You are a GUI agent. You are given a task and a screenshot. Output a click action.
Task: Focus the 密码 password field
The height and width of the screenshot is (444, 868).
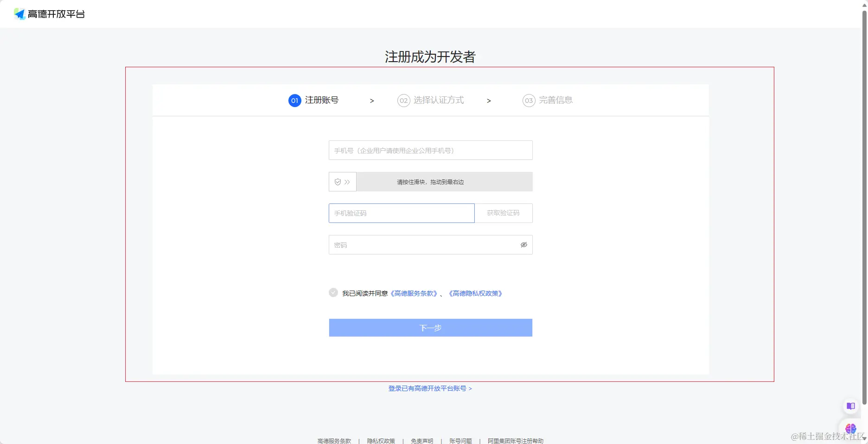(430, 245)
